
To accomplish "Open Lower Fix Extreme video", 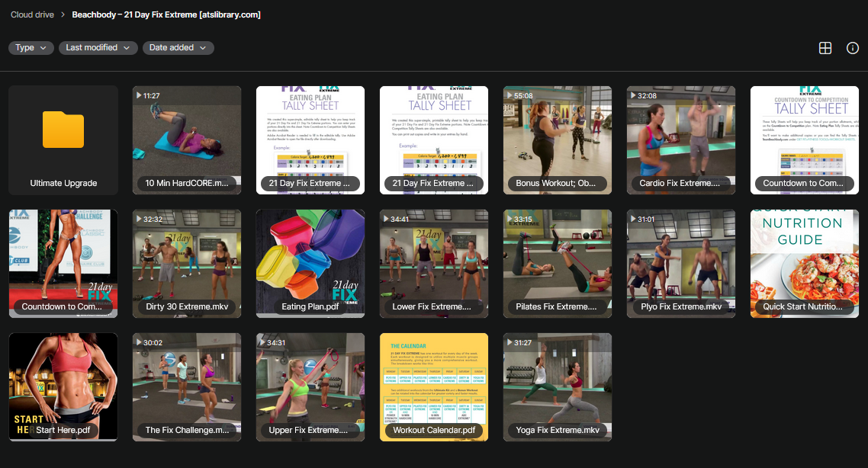I will (x=434, y=264).
